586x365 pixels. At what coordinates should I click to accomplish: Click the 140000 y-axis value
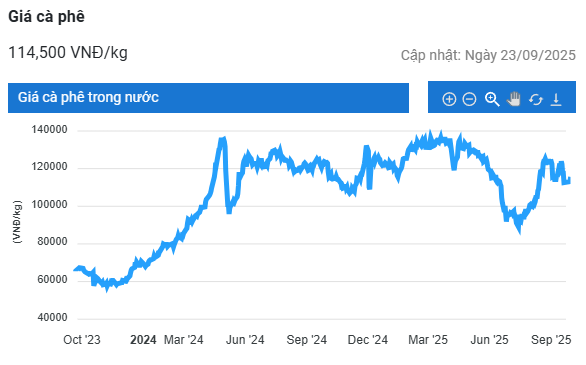pyautogui.click(x=49, y=130)
